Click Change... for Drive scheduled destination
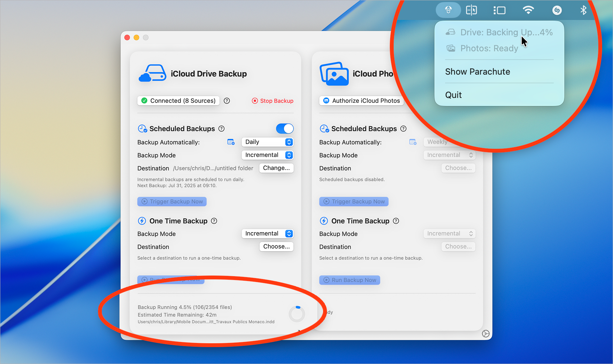Screen dimensions: 613x364 (276, 168)
